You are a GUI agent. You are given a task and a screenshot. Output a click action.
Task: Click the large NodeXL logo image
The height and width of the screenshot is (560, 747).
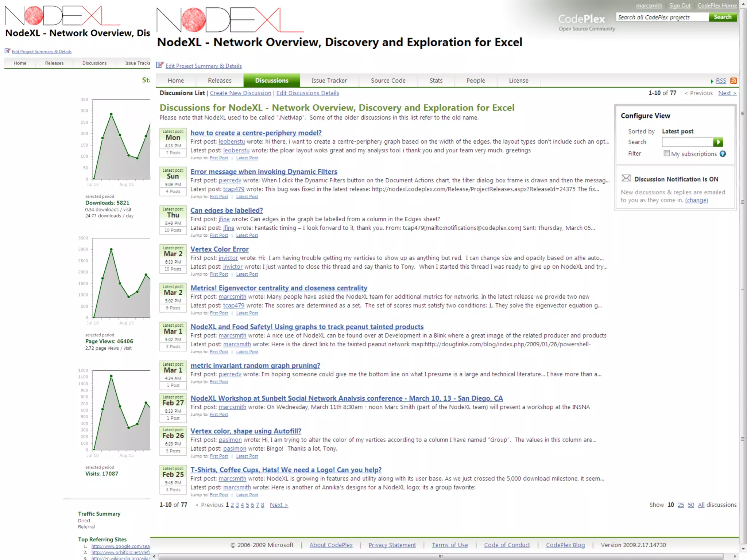pos(230,20)
